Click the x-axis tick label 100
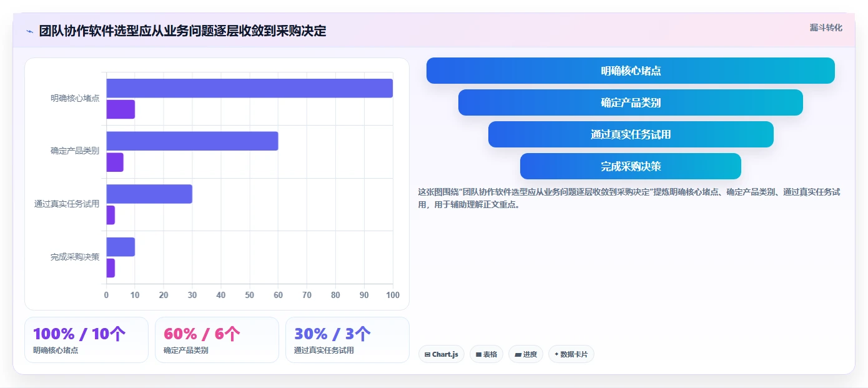This screenshot has width=868, height=388. pos(393,295)
